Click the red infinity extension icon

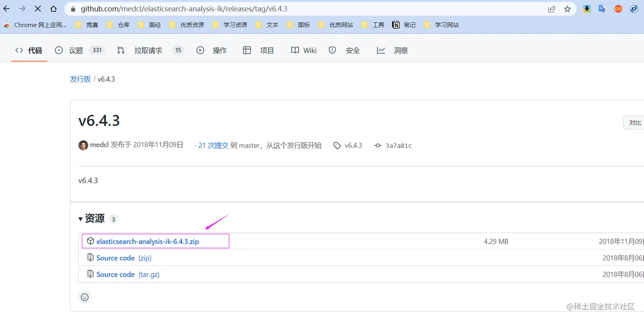pyautogui.click(x=618, y=9)
